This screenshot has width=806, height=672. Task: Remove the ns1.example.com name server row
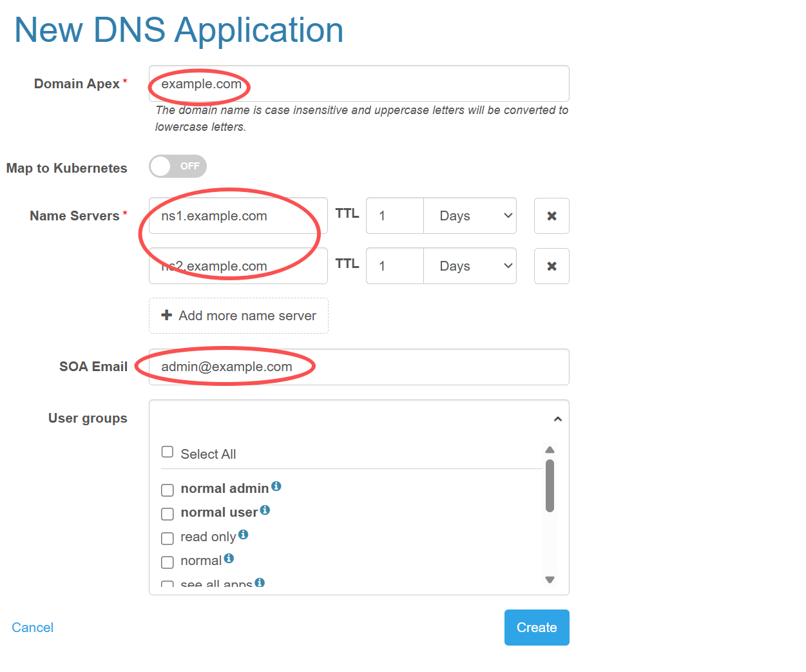coord(552,216)
